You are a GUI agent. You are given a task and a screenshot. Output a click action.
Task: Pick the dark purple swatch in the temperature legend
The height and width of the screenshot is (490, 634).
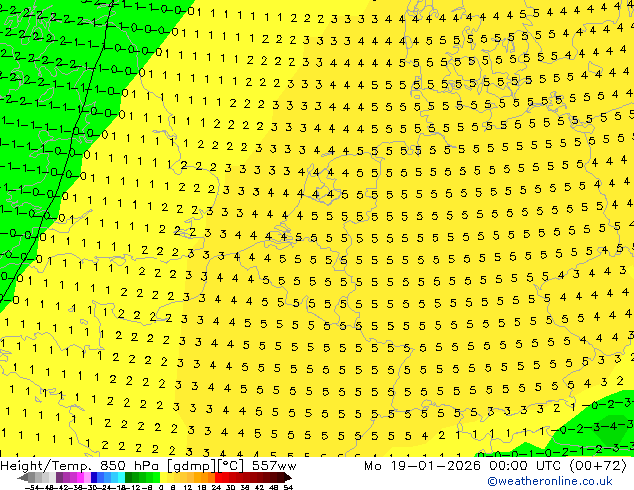point(59,477)
